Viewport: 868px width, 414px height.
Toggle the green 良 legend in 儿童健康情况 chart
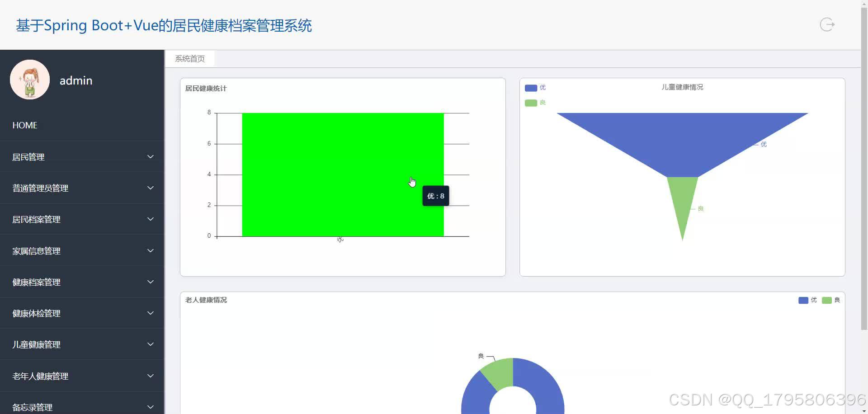[535, 103]
